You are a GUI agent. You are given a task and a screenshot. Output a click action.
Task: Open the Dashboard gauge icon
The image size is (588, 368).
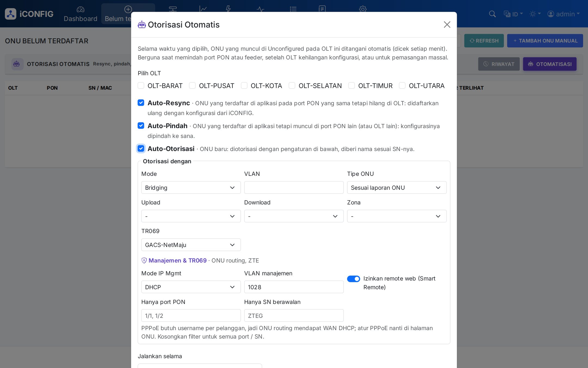80,10
